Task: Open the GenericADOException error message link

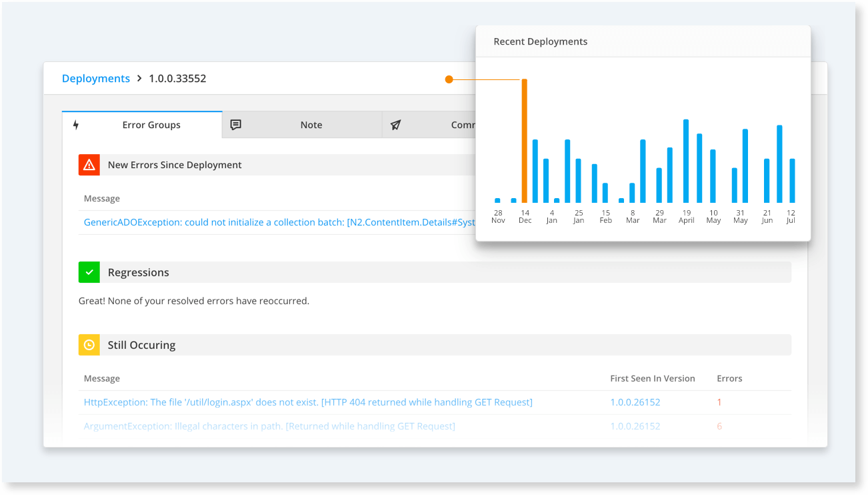Action: point(279,222)
